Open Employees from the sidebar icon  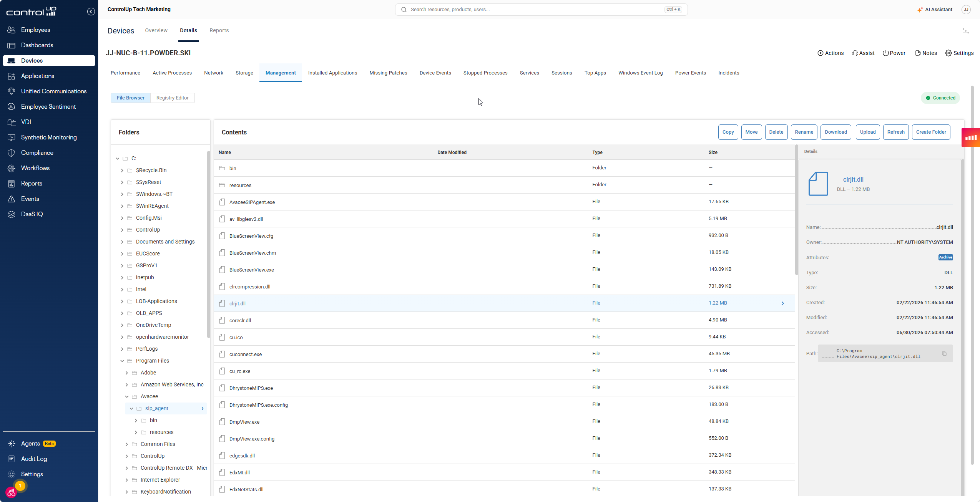(x=11, y=30)
